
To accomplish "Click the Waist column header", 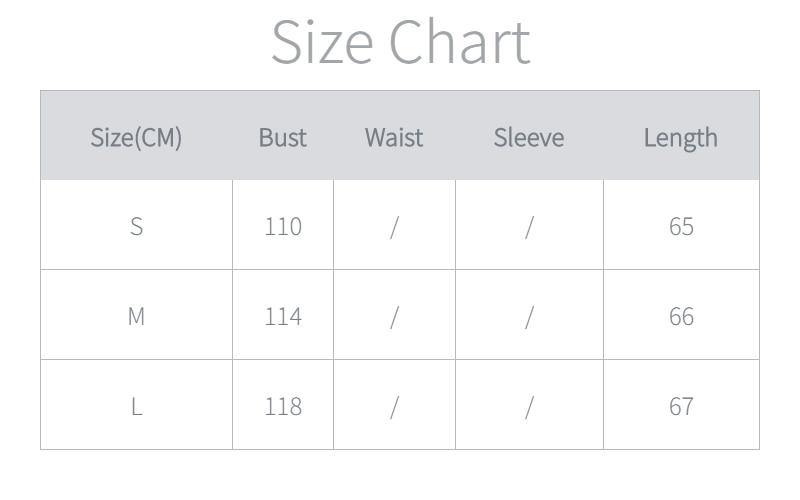I will point(394,137).
